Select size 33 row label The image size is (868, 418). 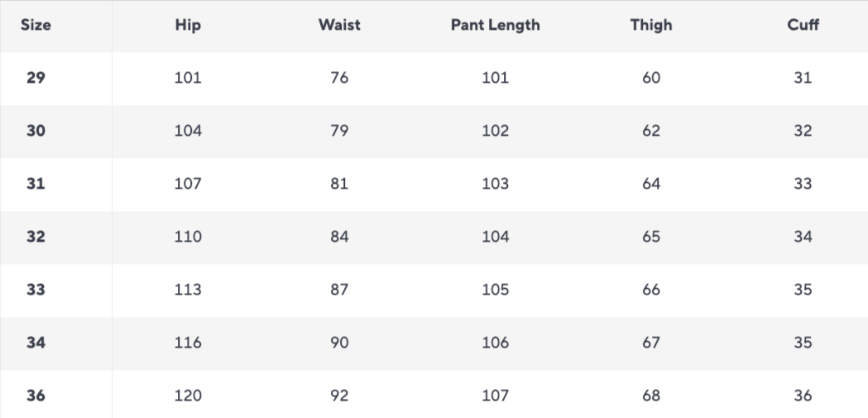tap(36, 290)
